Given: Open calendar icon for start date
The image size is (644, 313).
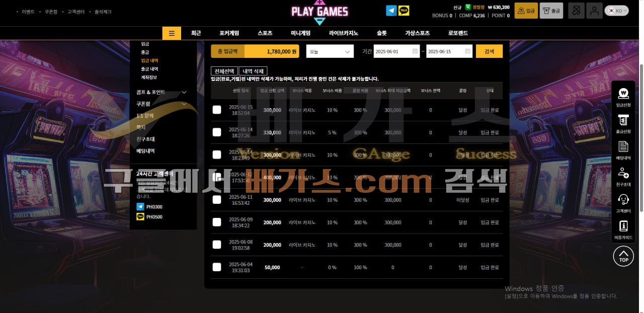Looking at the screenshot, I should point(415,51).
